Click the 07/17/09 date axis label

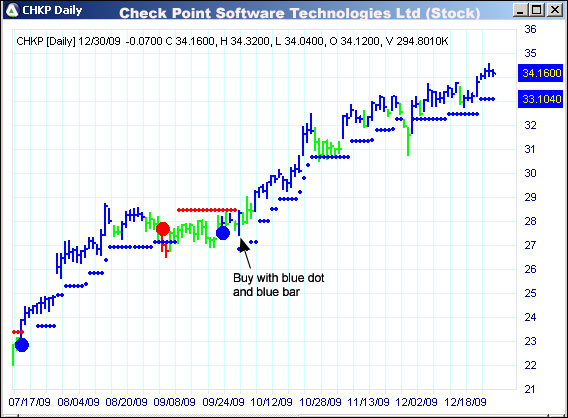pos(29,402)
